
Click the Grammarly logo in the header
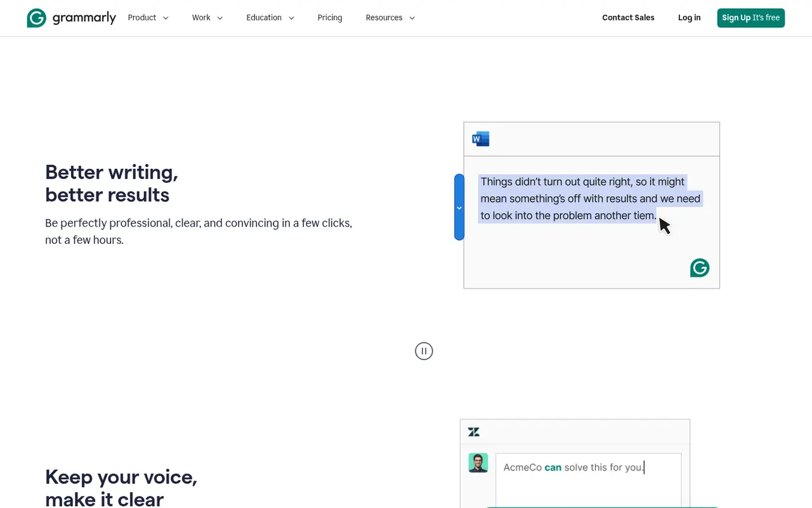coord(72,18)
